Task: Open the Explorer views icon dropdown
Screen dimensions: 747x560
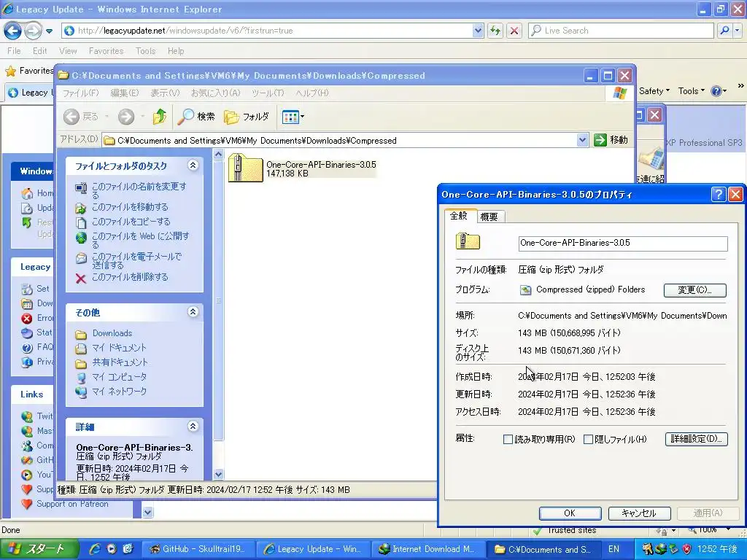Action: click(293, 117)
